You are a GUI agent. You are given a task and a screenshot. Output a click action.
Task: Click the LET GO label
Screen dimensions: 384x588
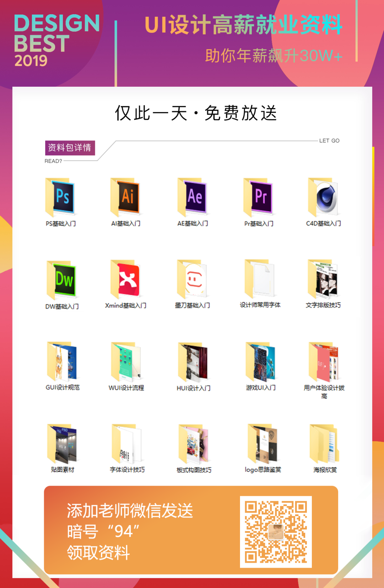coord(329,141)
